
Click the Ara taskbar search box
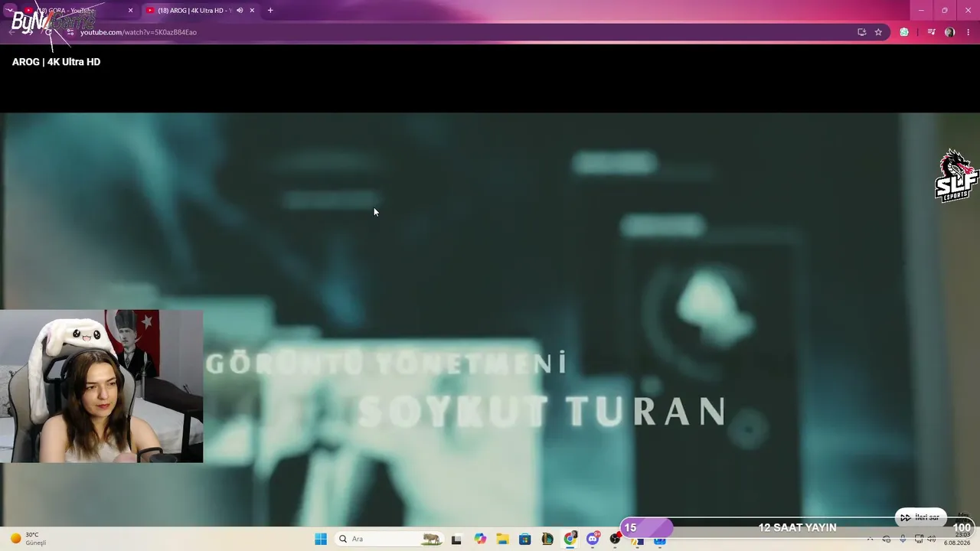coord(390,539)
